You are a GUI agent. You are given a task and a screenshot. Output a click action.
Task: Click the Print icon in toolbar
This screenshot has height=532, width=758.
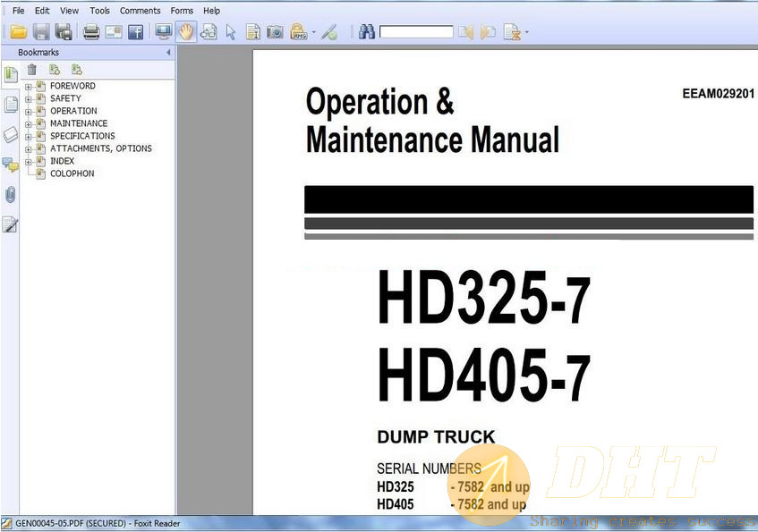tap(91, 32)
